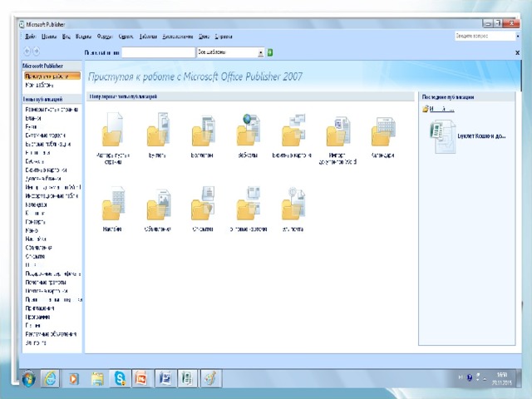
Task: Select the Календари folder icon
Action: tap(382, 133)
